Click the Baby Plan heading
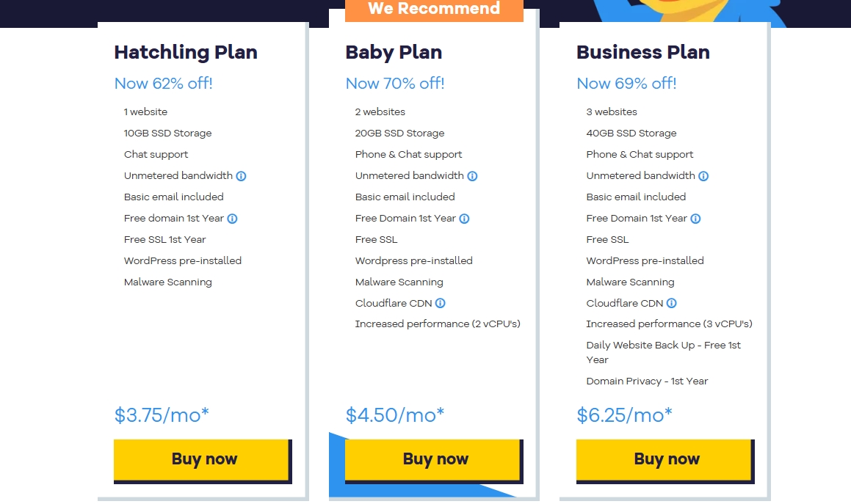 click(x=394, y=53)
